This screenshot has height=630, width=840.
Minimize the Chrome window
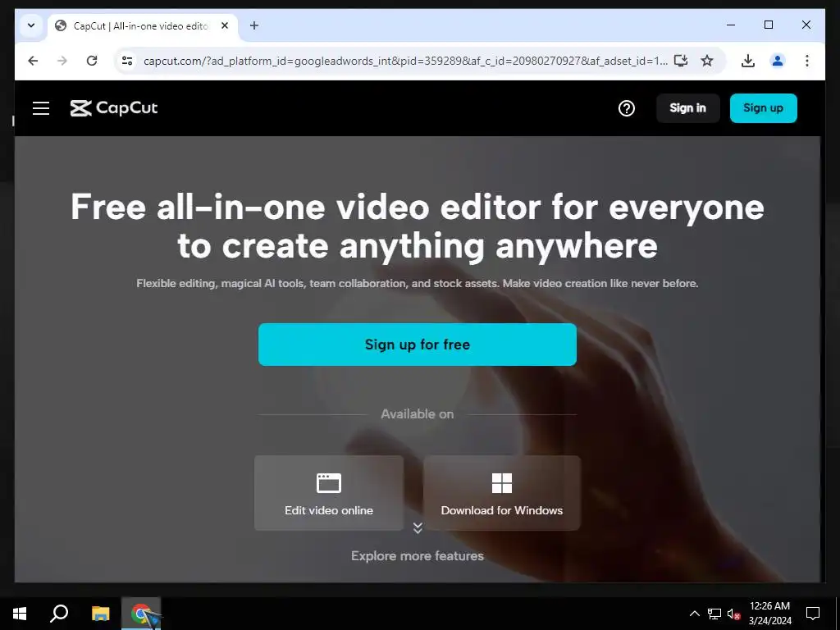[x=731, y=25]
